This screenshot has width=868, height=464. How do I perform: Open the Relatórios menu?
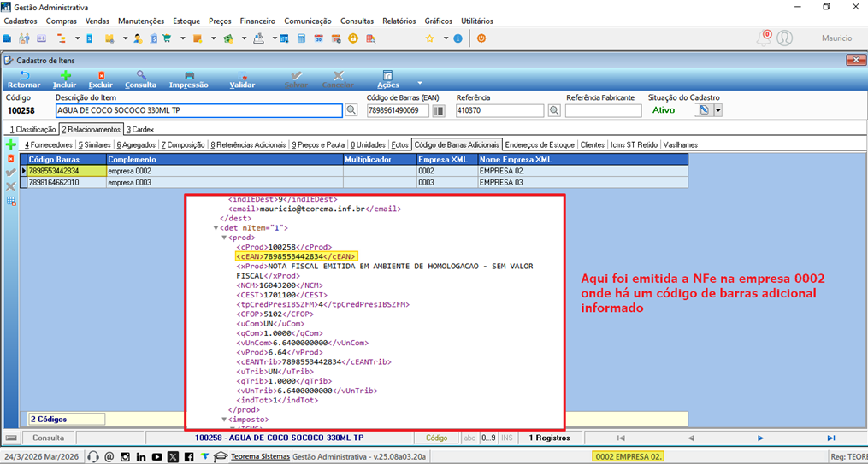point(399,21)
